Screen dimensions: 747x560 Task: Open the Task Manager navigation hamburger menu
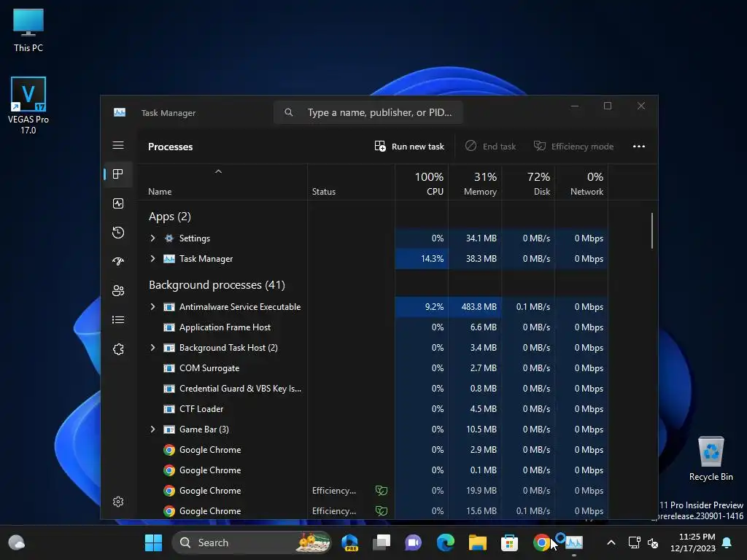click(118, 145)
